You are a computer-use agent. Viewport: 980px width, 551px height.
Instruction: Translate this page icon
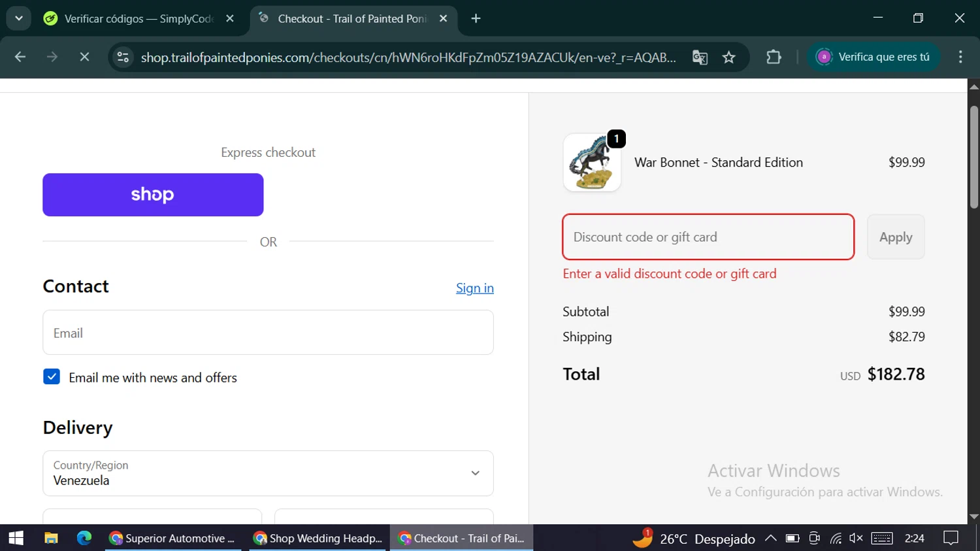(700, 58)
